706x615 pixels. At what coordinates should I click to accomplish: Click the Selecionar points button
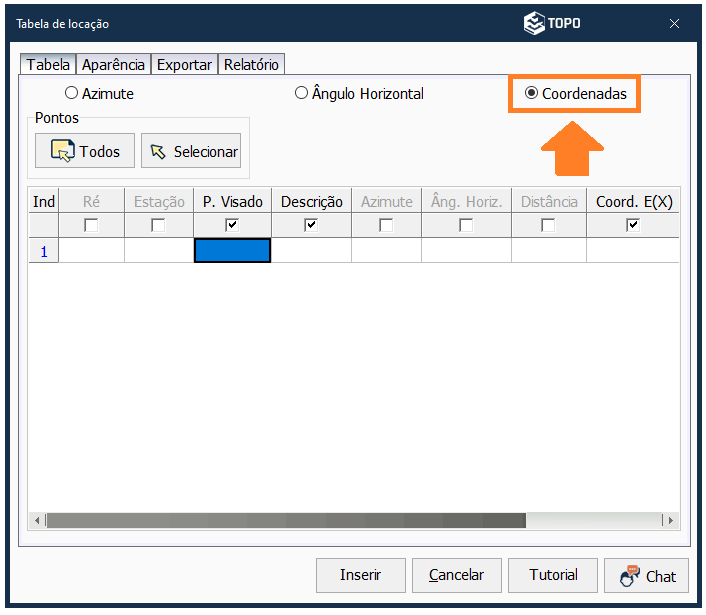click(191, 151)
